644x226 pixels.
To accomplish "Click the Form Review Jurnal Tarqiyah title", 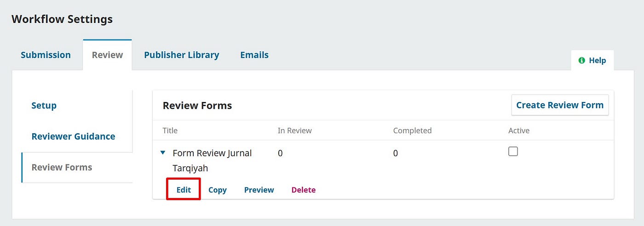I will pos(212,160).
